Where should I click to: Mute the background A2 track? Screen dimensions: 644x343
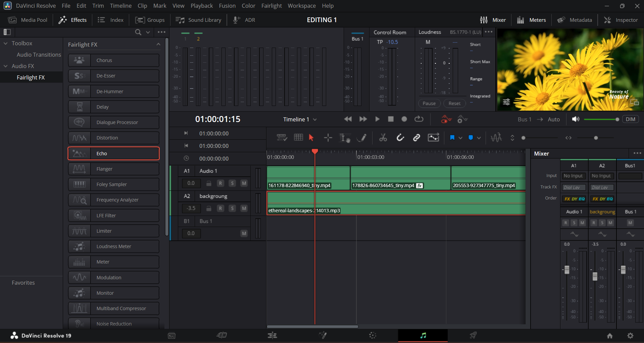click(244, 208)
